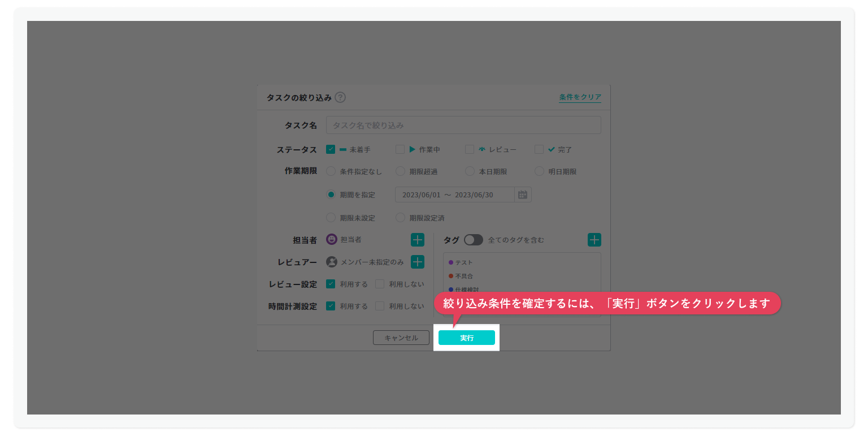Check 利用しない for レビュー設定
The height and width of the screenshot is (436, 868).
tap(380, 284)
